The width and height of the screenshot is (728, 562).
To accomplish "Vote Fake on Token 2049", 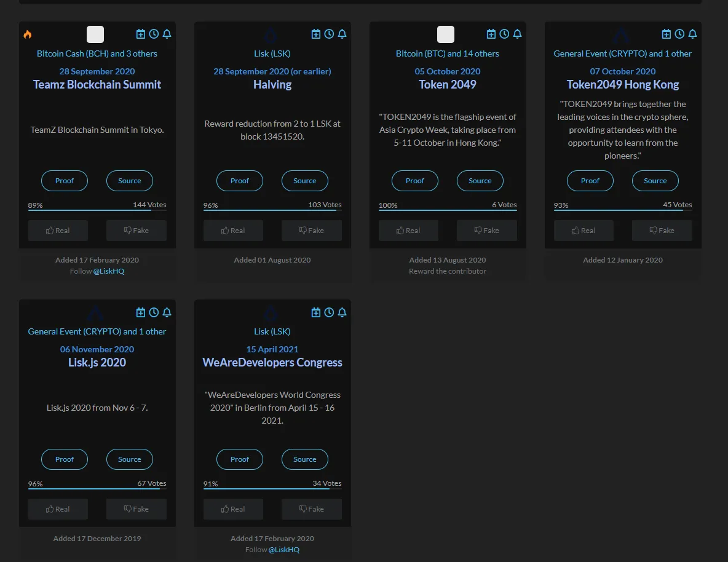I will pos(487,231).
